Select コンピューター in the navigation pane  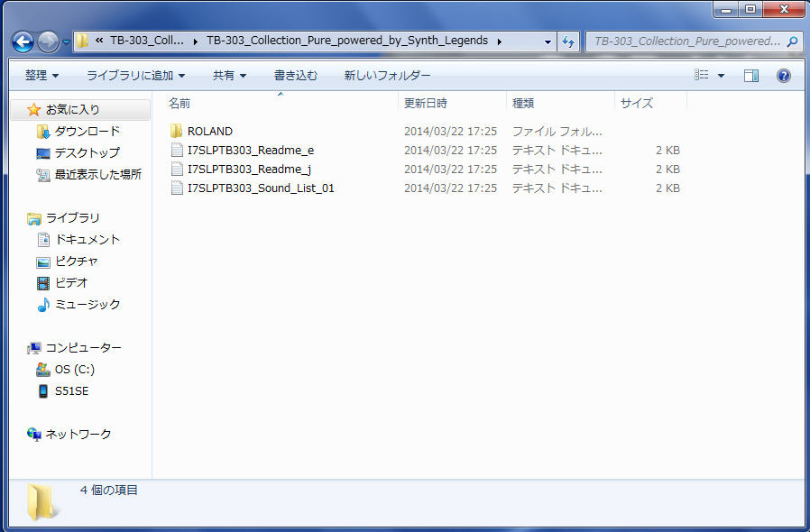point(84,348)
